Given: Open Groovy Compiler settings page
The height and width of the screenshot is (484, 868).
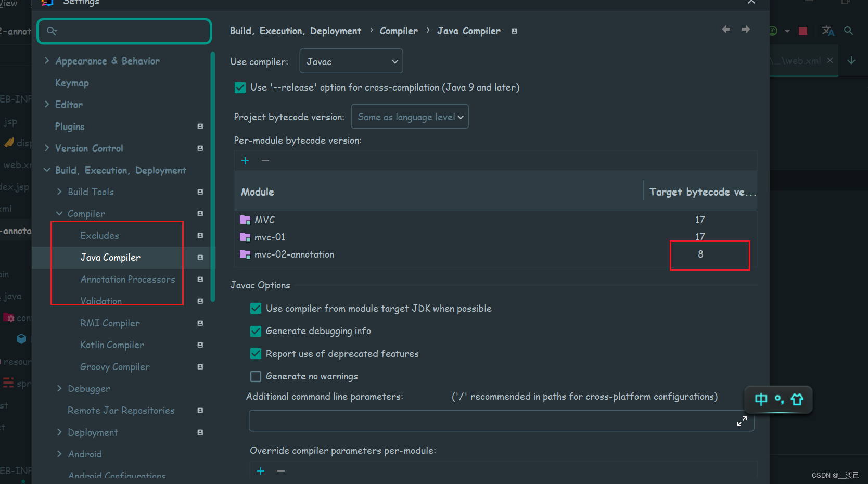Looking at the screenshot, I should (114, 367).
